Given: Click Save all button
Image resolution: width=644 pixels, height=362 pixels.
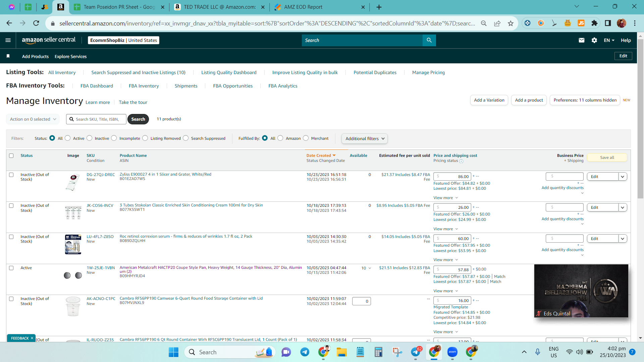Looking at the screenshot, I should pyautogui.click(x=607, y=158).
